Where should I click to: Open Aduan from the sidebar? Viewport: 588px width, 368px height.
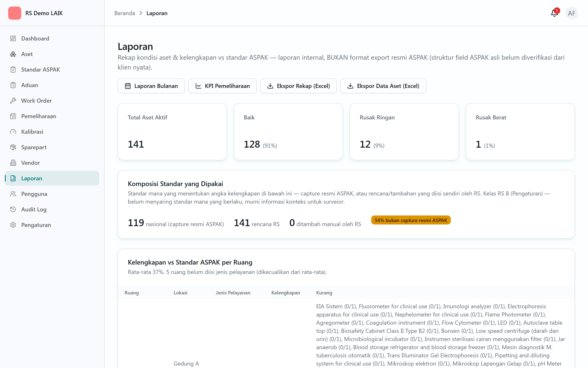pos(52,85)
